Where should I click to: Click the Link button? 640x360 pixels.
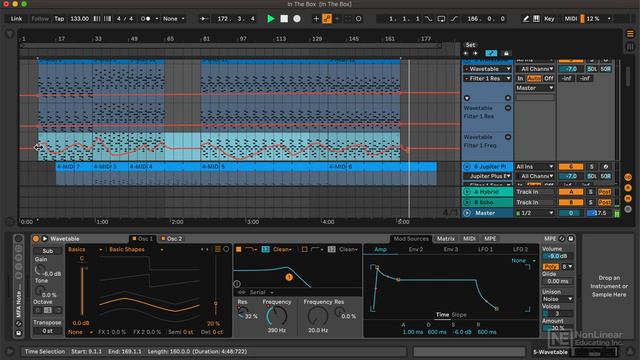click(16, 19)
